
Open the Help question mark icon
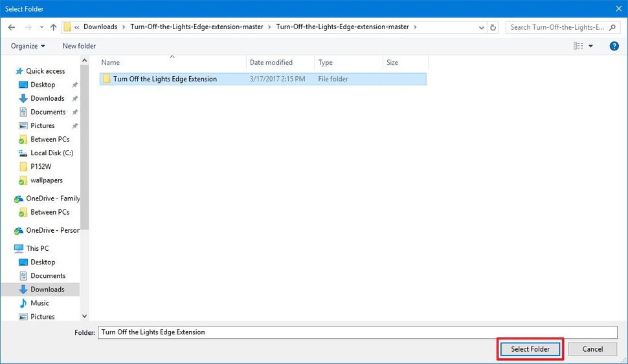614,46
